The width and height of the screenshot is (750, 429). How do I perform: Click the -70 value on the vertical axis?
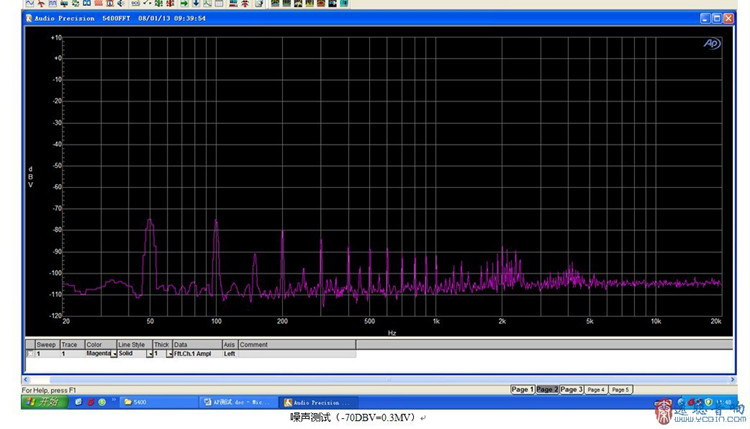click(57, 209)
